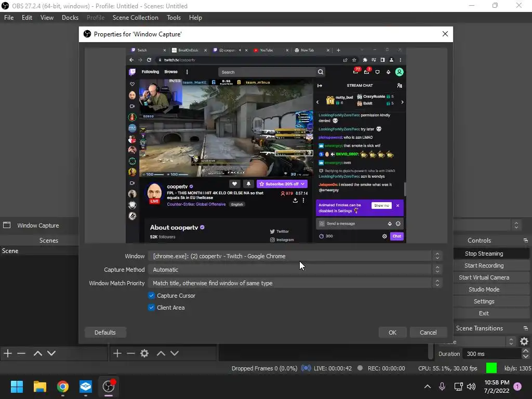Screen dimensions: 532x399
Task: Open source properties gear icon
Action: pos(144,353)
